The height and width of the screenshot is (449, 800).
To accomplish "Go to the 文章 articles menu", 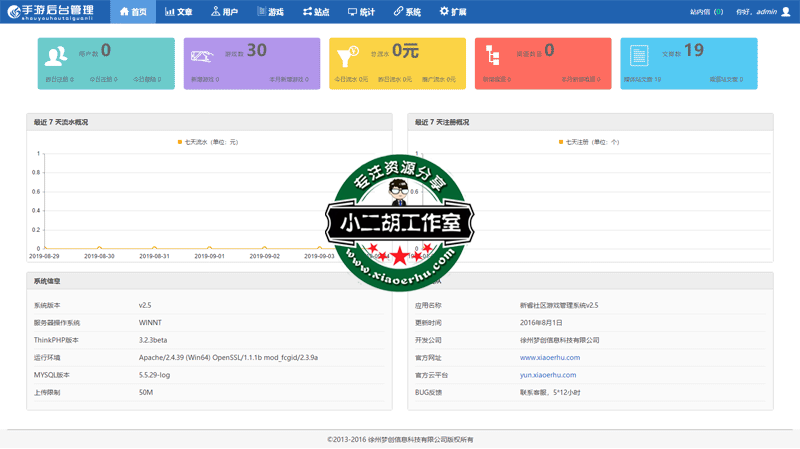I will pos(178,12).
